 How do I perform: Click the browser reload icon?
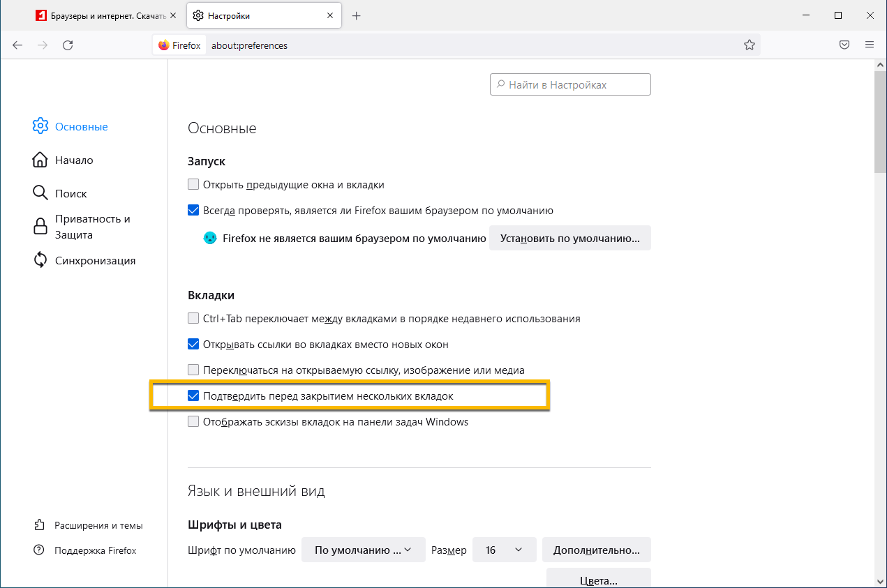[68, 45]
